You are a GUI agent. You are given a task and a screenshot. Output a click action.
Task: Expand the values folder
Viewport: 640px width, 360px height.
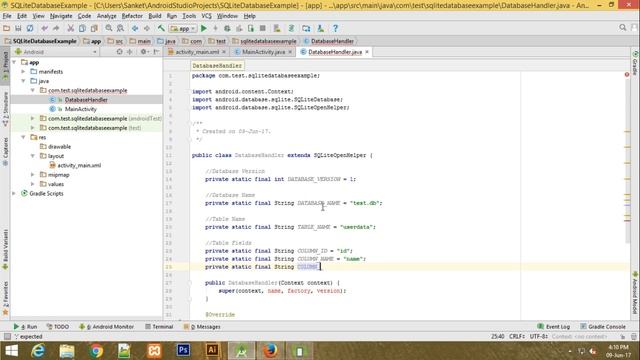coord(33,184)
